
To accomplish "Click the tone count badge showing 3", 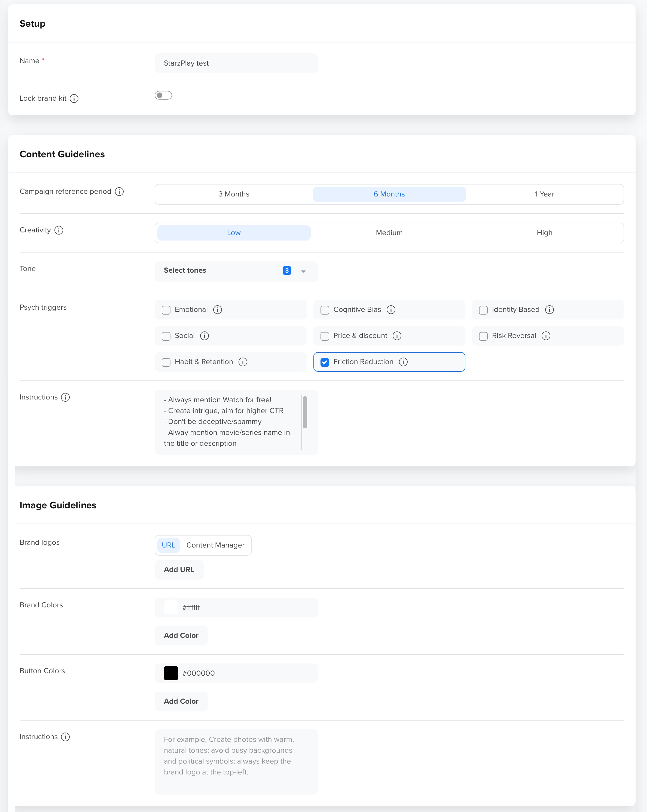I will point(287,270).
